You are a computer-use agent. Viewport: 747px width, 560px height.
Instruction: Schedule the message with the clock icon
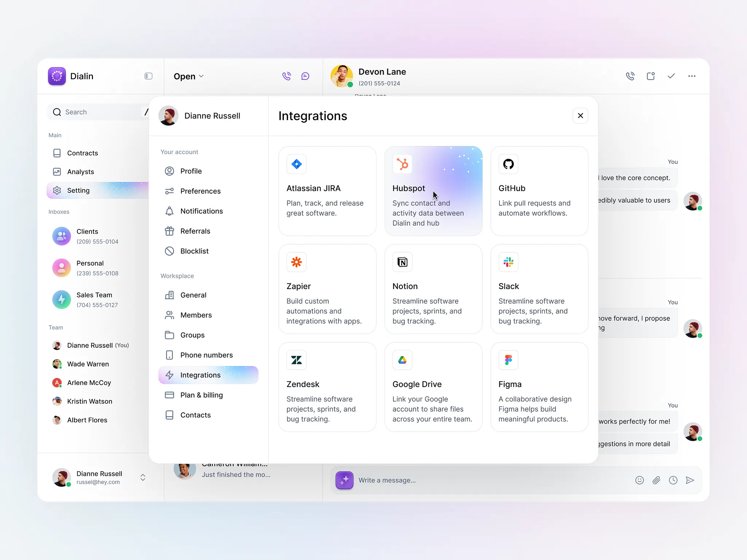pyautogui.click(x=673, y=480)
